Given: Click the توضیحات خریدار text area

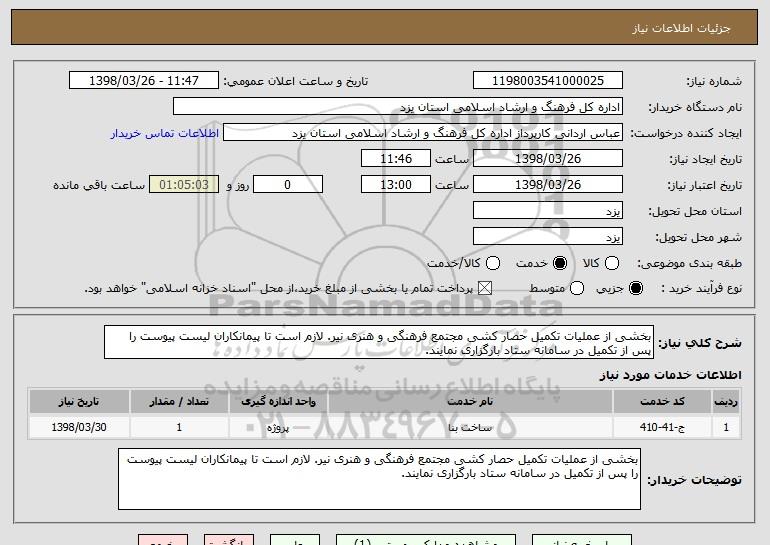Looking at the screenshot, I should (x=379, y=479).
